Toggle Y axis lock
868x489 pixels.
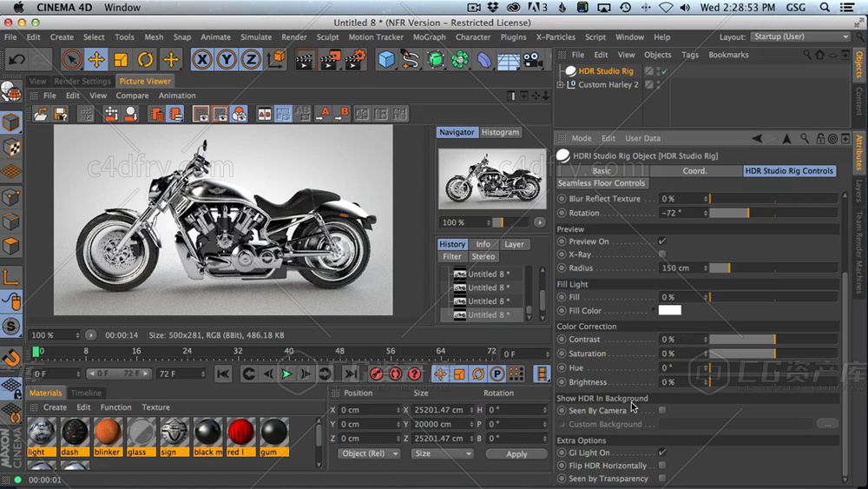[227, 59]
